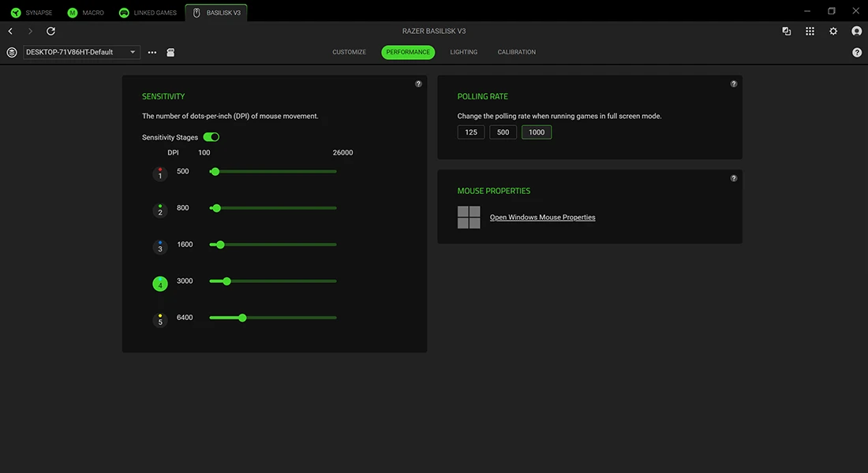
Task: Set polling rate to 125
Action: (x=471, y=132)
